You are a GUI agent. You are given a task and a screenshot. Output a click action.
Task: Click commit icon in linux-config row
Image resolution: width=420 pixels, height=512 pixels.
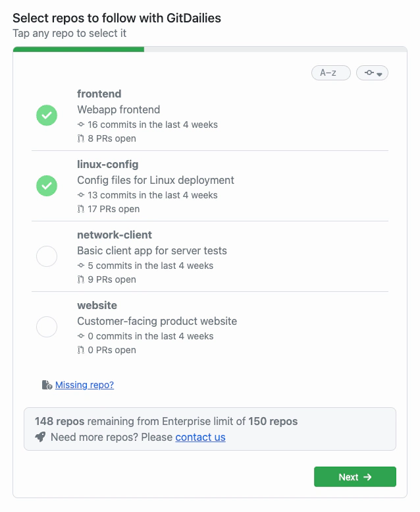(81, 195)
